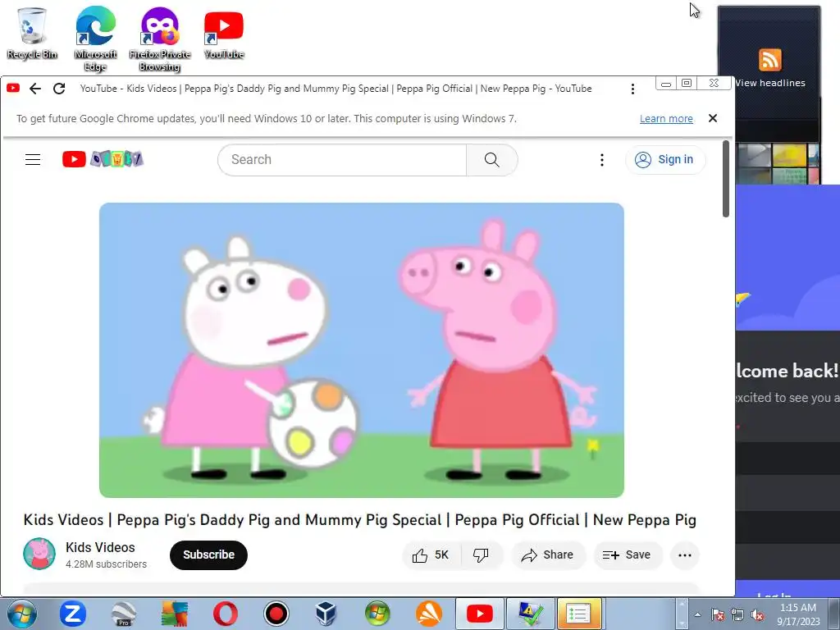Go back using the browser back arrow
This screenshot has height=630, width=840.
(x=35, y=89)
